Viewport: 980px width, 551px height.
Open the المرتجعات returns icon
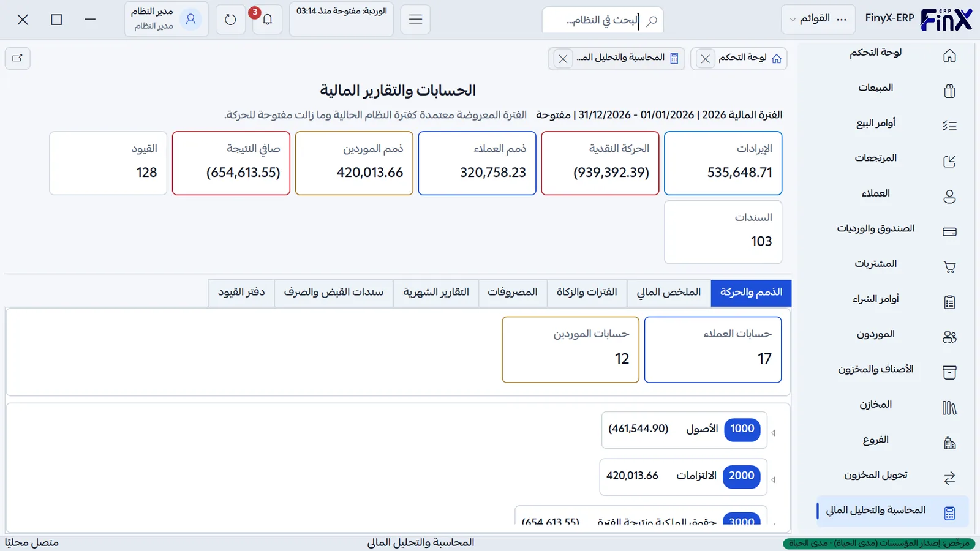949,161
